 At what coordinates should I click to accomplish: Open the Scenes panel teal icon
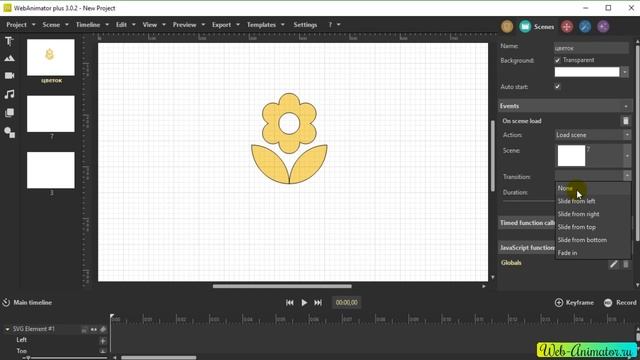[525, 27]
